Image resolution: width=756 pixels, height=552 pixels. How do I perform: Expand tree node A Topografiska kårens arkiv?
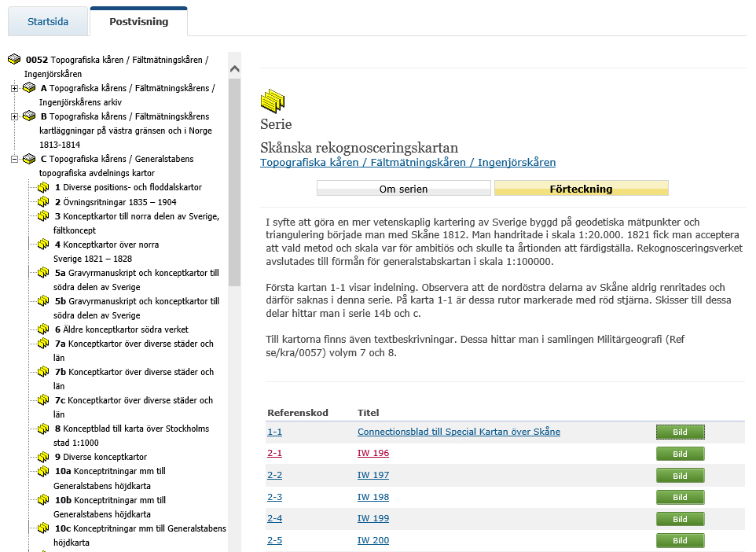click(14, 88)
